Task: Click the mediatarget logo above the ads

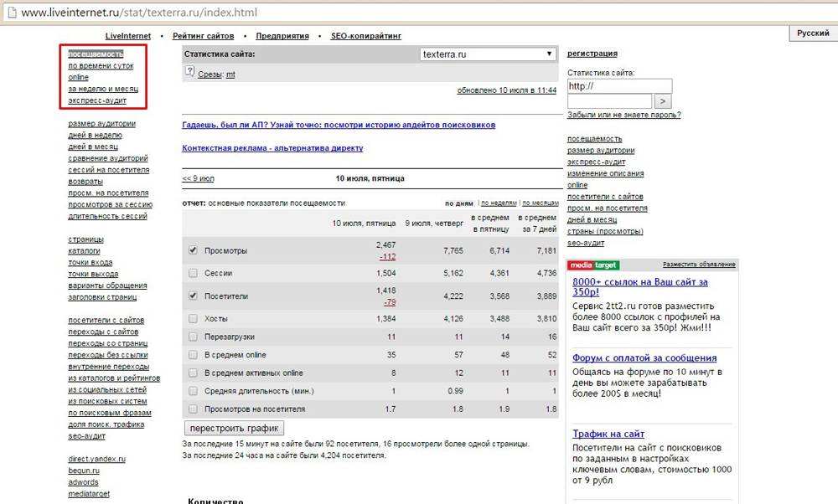Action: (x=592, y=265)
